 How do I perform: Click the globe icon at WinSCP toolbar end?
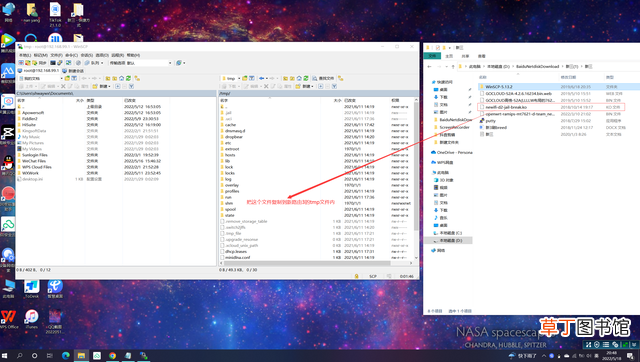(179, 63)
